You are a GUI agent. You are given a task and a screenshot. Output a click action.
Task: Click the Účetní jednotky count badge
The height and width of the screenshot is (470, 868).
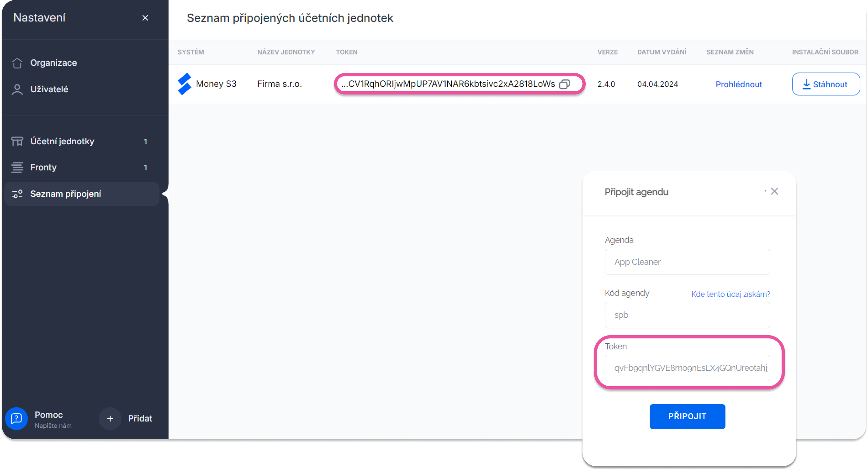pos(146,142)
